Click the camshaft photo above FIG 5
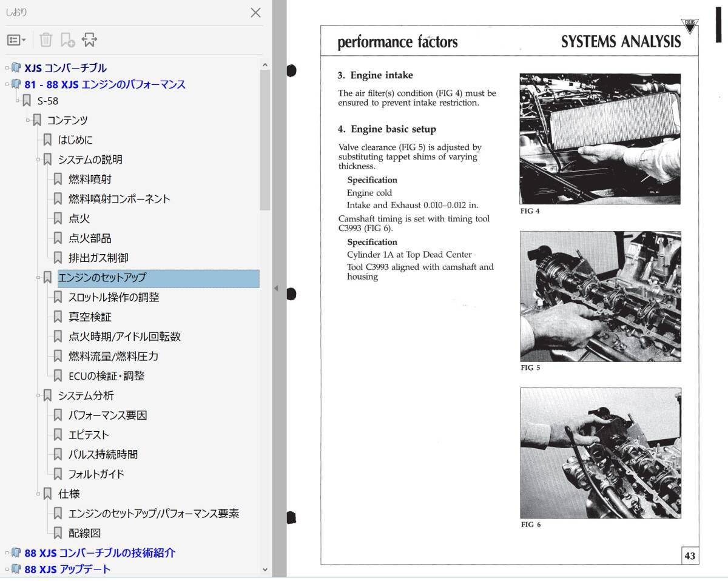The image size is (728, 581). click(601, 296)
